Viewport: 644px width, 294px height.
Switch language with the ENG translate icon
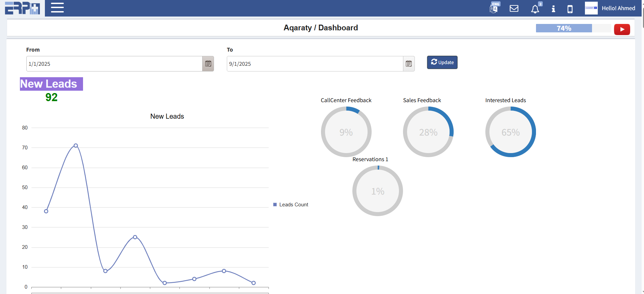click(x=494, y=8)
